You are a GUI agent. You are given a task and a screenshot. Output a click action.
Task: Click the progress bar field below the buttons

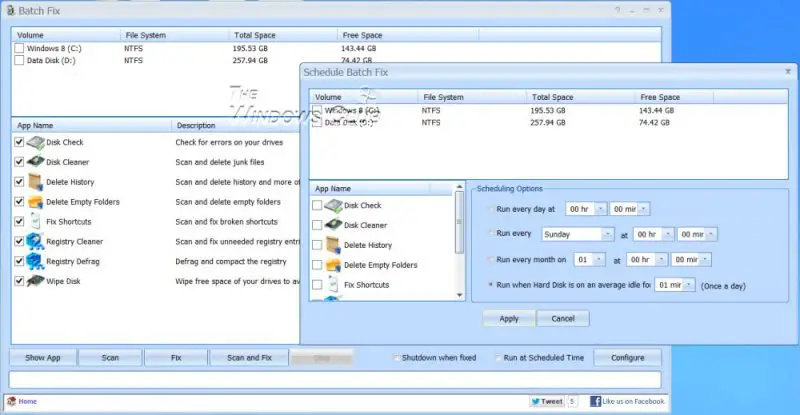335,380
